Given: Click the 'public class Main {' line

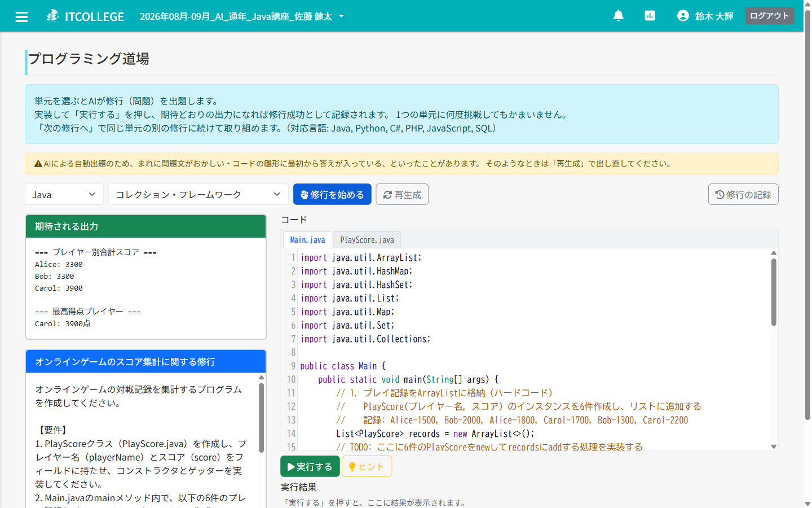Looking at the screenshot, I should (343, 366).
